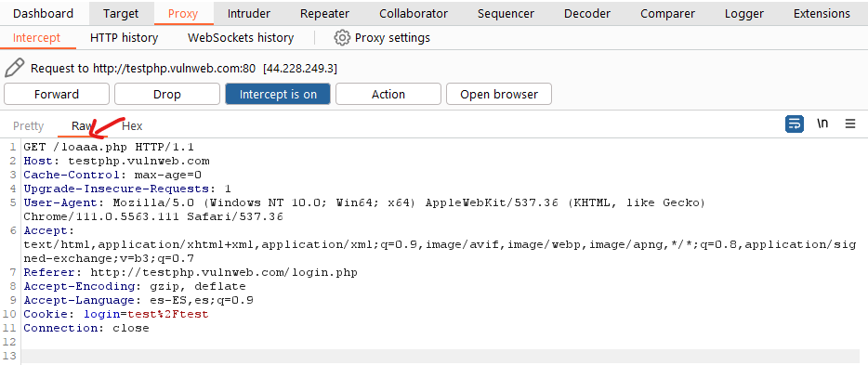The height and width of the screenshot is (365, 868).
Task: Open the HTTP history sub-tab
Action: pos(124,37)
